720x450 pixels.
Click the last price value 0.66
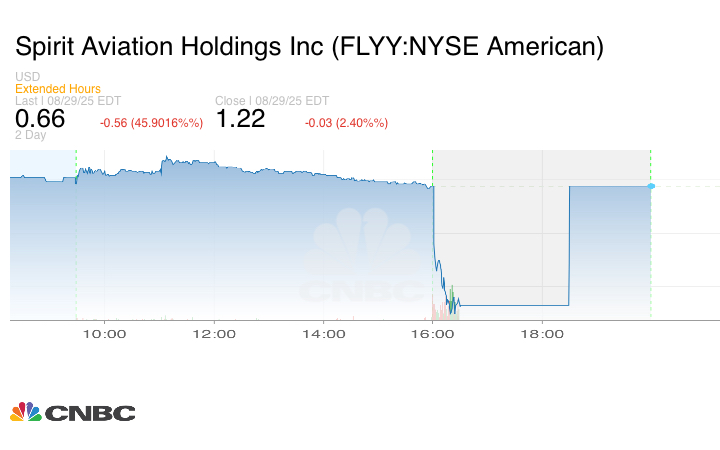40,119
